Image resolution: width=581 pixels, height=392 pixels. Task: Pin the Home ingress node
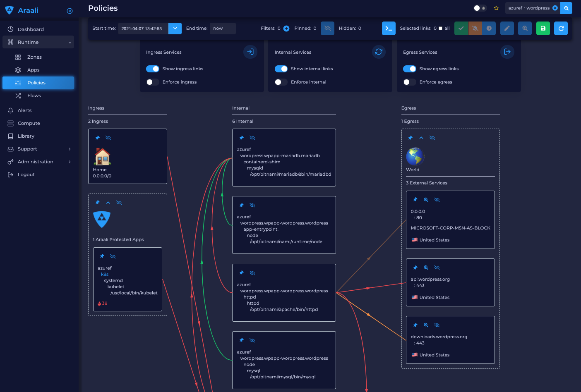[x=98, y=138]
